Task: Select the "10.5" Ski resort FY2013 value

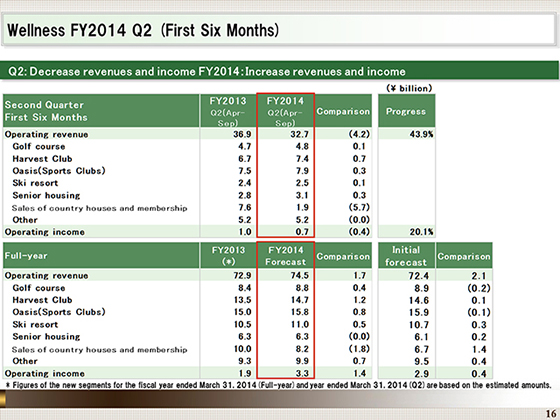Action: (242, 325)
